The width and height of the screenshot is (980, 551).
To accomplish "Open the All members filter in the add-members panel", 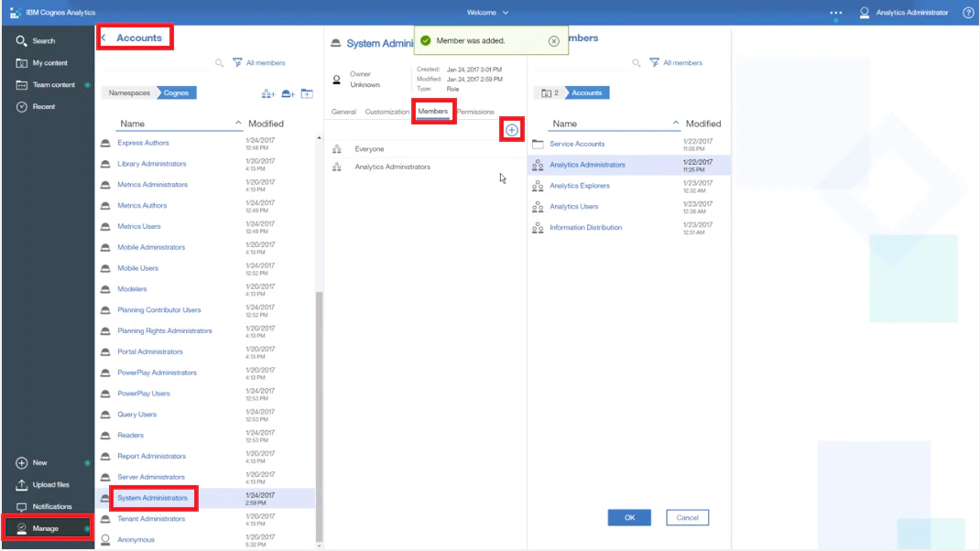I will pyautogui.click(x=676, y=63).
